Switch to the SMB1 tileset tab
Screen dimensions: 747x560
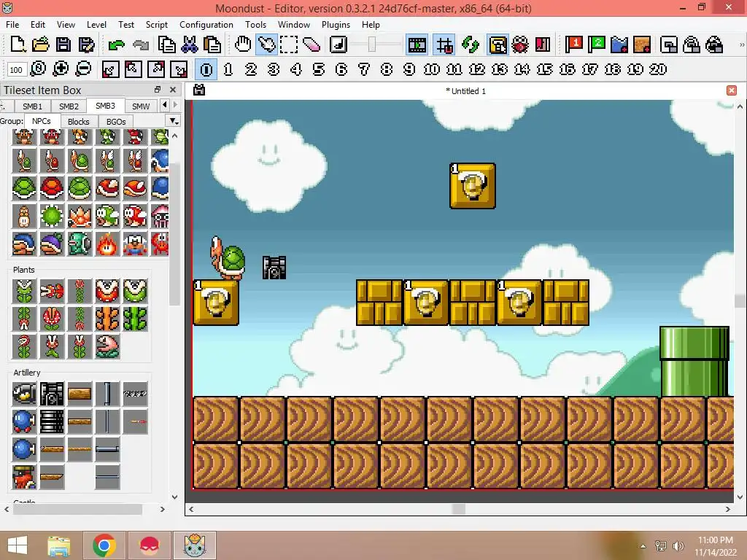[32, 106]
